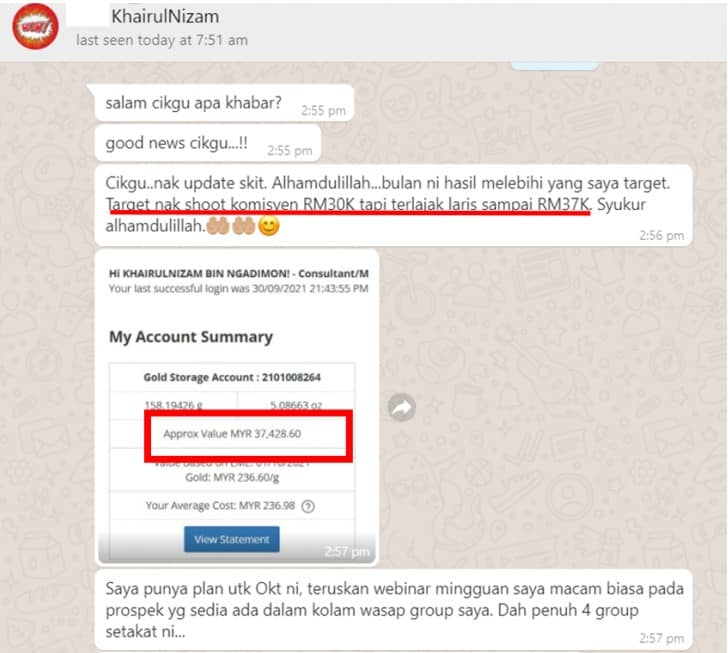Click the Gold Storage Account number heading
Image resolution: width=728 pixels, height=653 pixels.
232,377
